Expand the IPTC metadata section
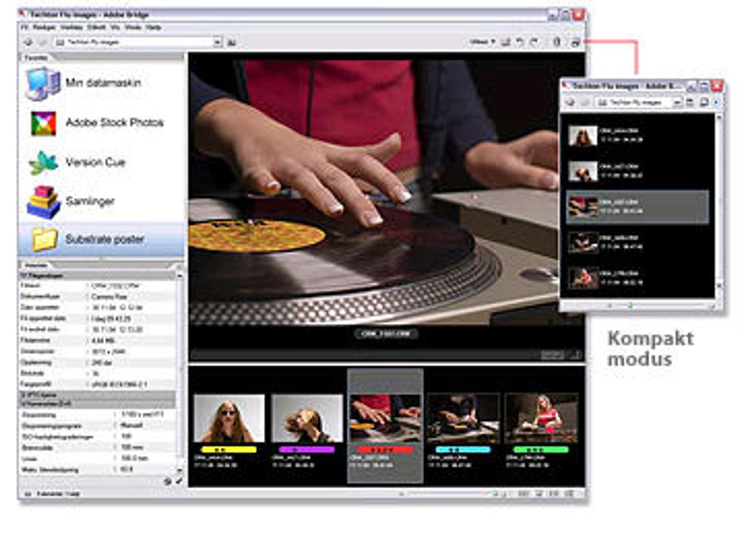 click(23, 395)
